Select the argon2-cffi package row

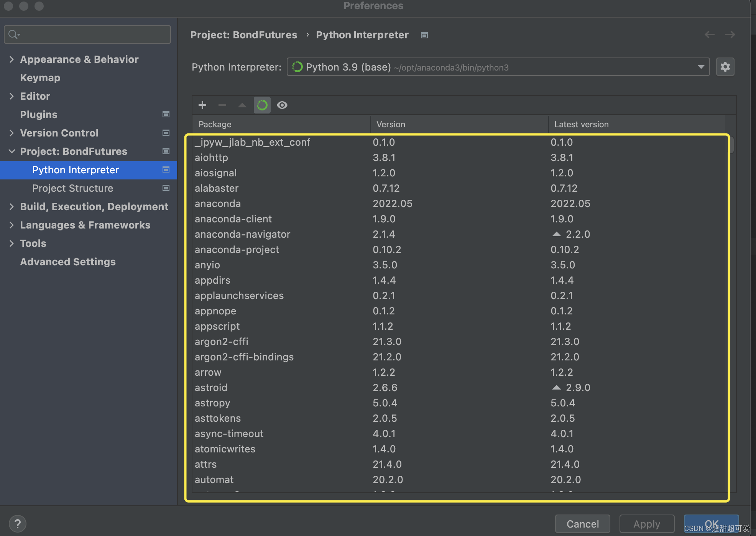(459, 342)
